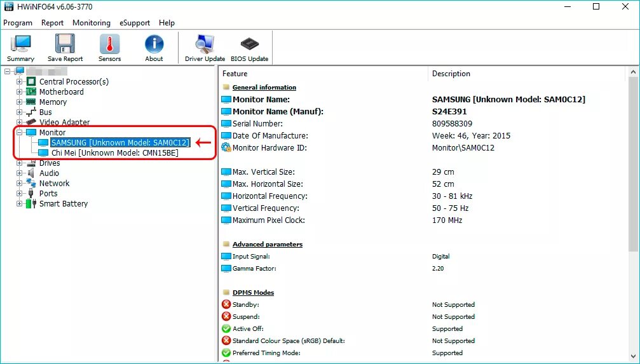Select Smart Battery in the tree

64,204
